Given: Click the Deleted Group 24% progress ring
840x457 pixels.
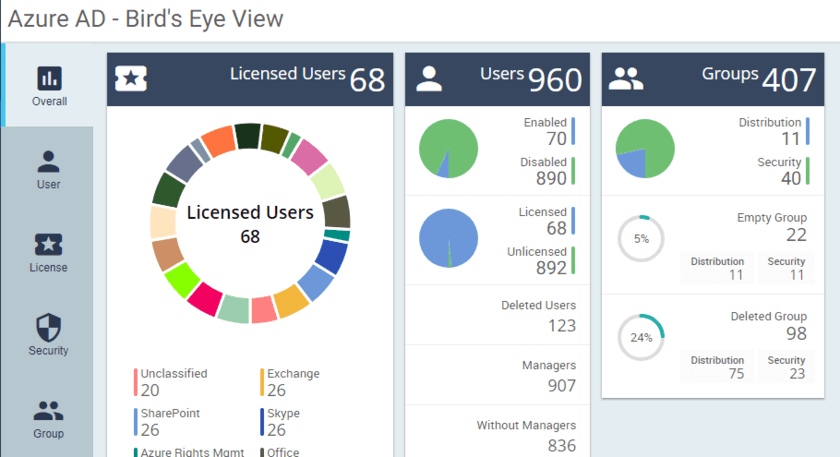Looking at the screenshot, I should pos(641,338).
